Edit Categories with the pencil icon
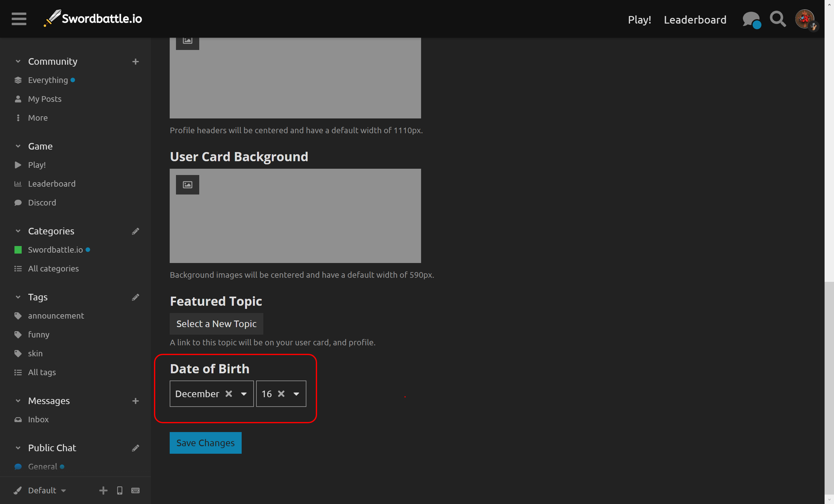 135,231
